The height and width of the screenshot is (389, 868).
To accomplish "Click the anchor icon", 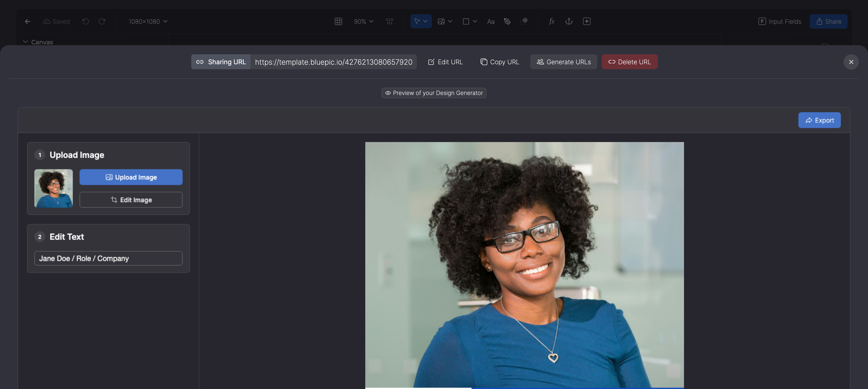I will point(569,21).
